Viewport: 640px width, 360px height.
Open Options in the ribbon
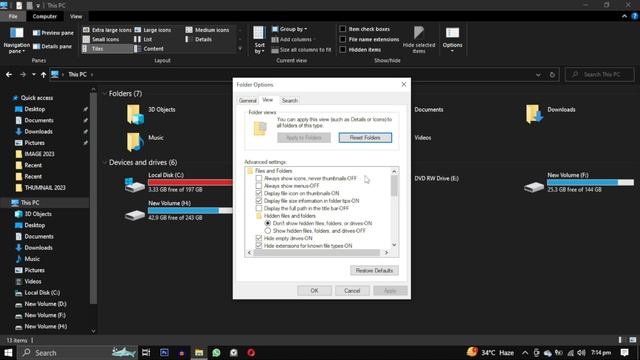click(452, 40)
